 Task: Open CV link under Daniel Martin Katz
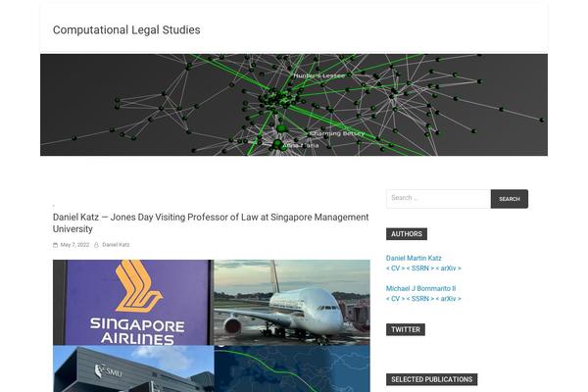[x=396, y=269]
